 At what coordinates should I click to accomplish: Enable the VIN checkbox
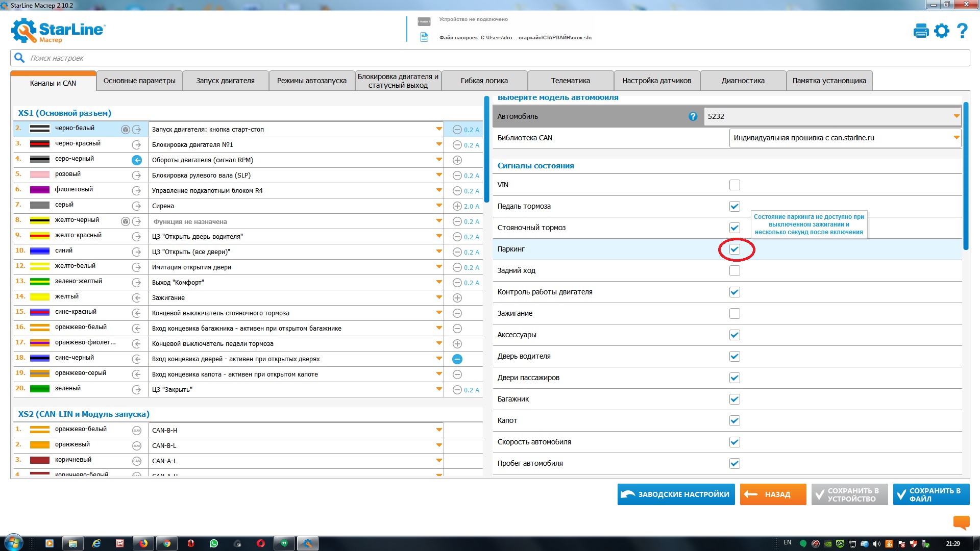(x=734, y=185)
